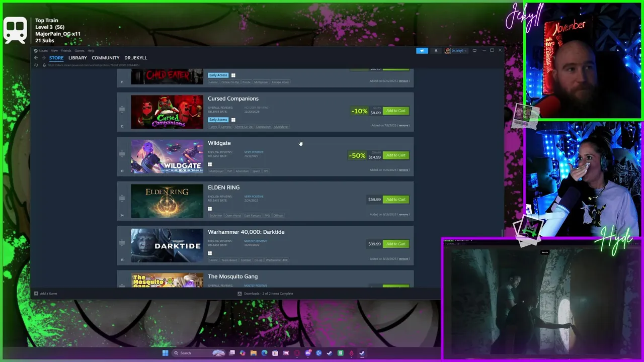644x362 pixels.
Task: Open Discord from the taskbar
Action: pyautogui.click(x=308, y=353)
